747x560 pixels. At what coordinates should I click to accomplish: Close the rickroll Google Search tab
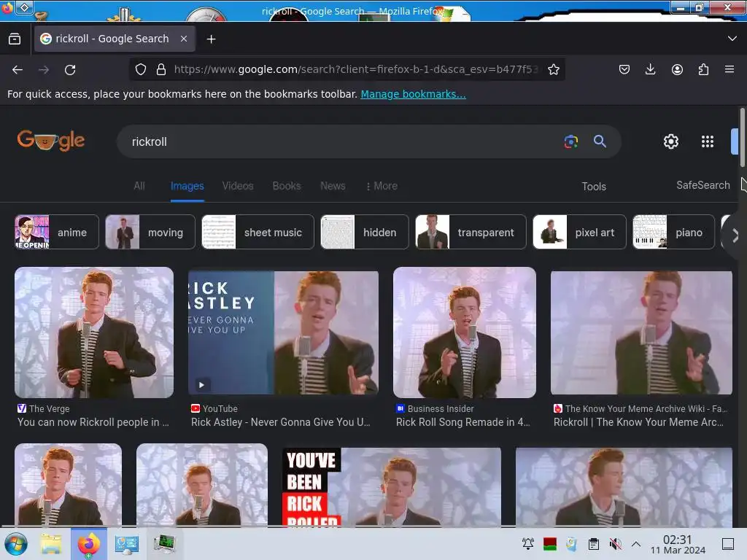pyautogui.click(x=184, y=39)
